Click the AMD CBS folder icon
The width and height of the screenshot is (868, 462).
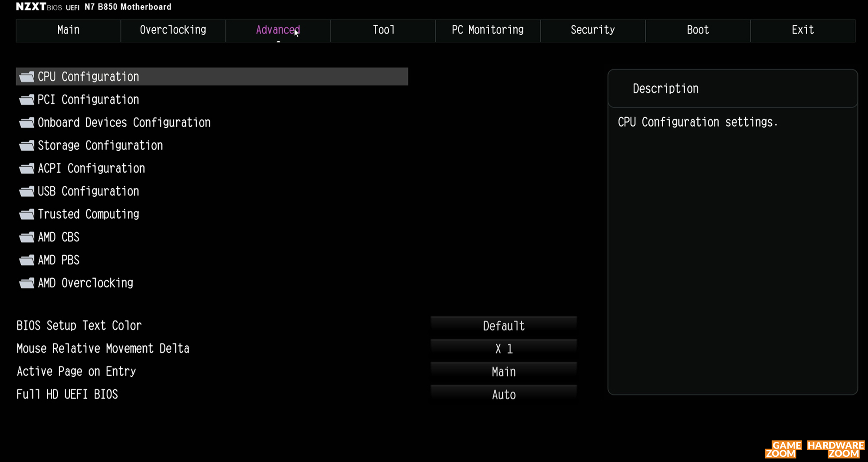pos(27,238)
